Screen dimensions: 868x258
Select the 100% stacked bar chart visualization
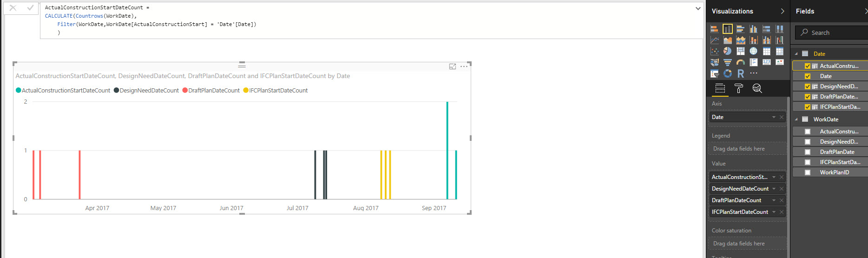pos(767,29)
